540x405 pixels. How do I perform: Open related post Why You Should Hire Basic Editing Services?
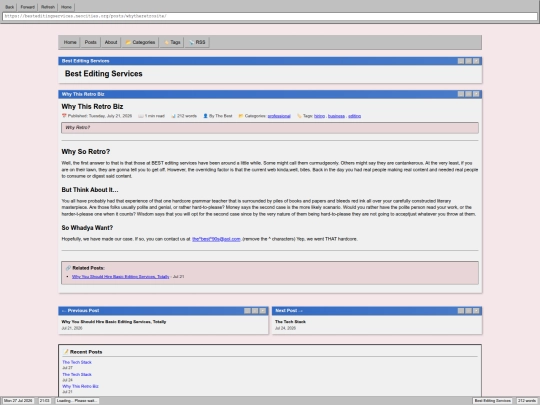[121, 277]
